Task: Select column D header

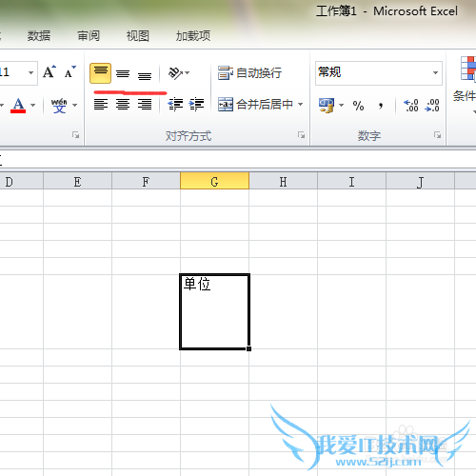Action: 21,182
